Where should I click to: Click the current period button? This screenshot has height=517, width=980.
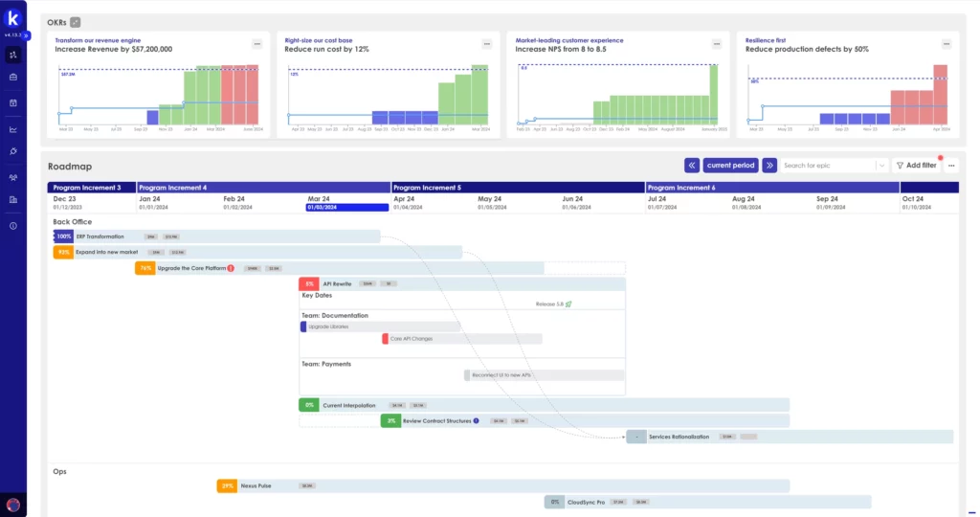click(731, 165)
